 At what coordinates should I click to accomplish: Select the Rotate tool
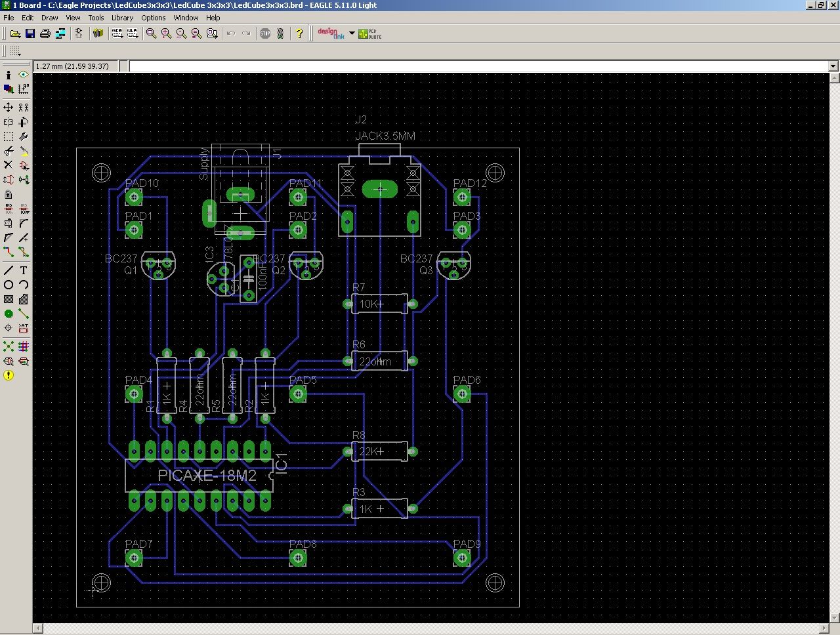click(24, 122)
